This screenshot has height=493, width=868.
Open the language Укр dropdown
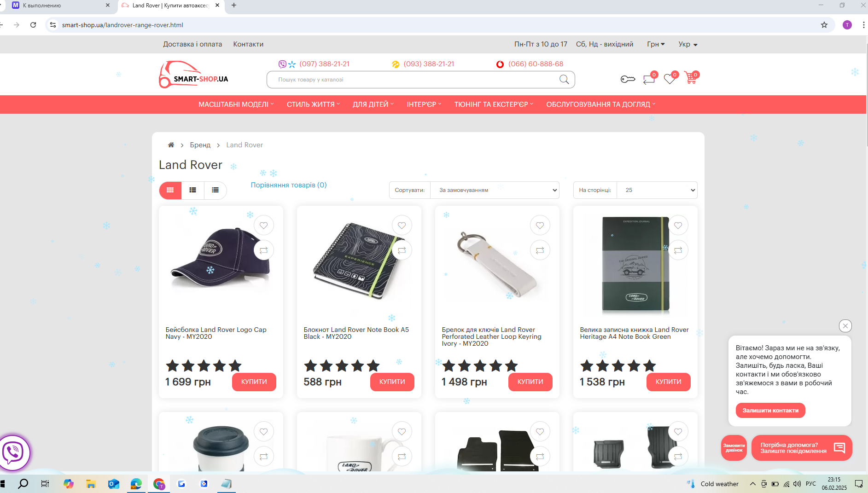(688, 44)
